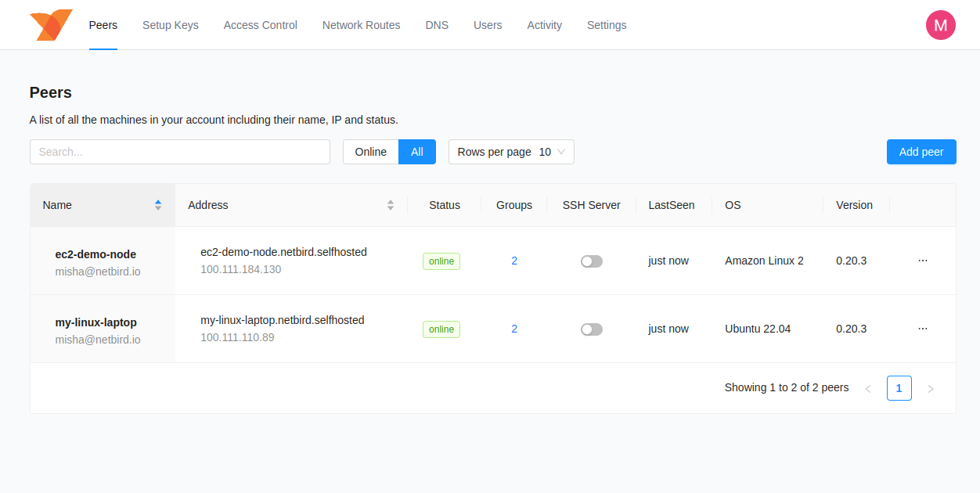
Task: Open more actions for ec2-demo-node
Action: click(x=922, y=261)
